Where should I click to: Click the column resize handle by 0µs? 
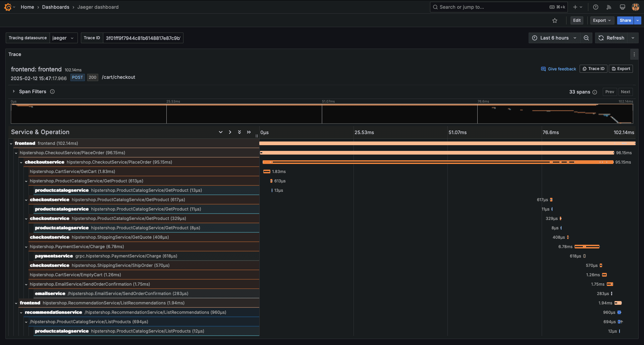pos(257,136)
